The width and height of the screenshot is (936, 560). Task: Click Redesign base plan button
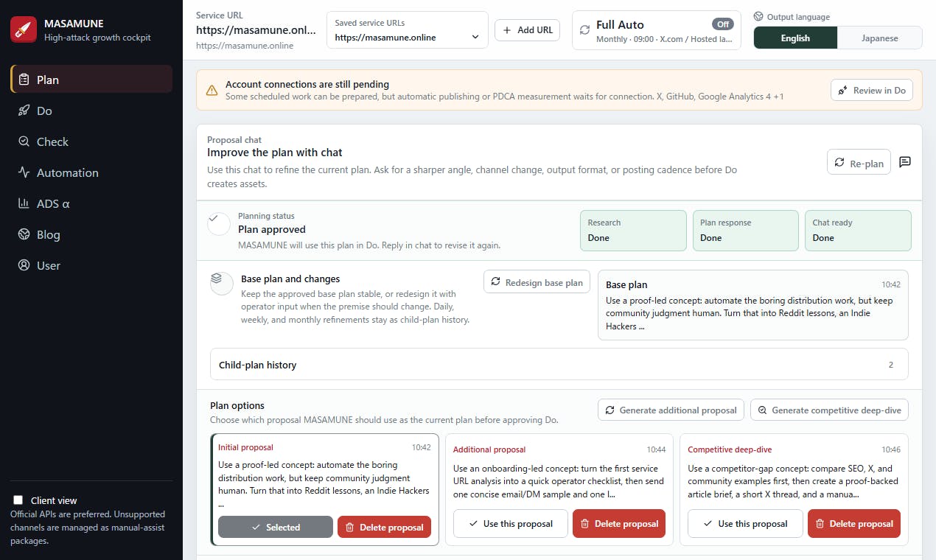click(537, 282)
